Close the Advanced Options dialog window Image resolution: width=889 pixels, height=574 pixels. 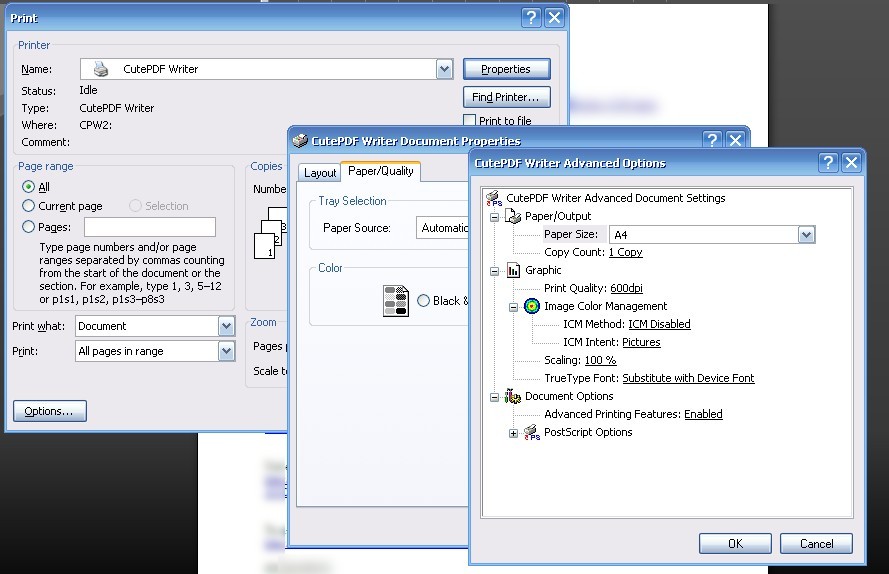click(x=851, y=163)
